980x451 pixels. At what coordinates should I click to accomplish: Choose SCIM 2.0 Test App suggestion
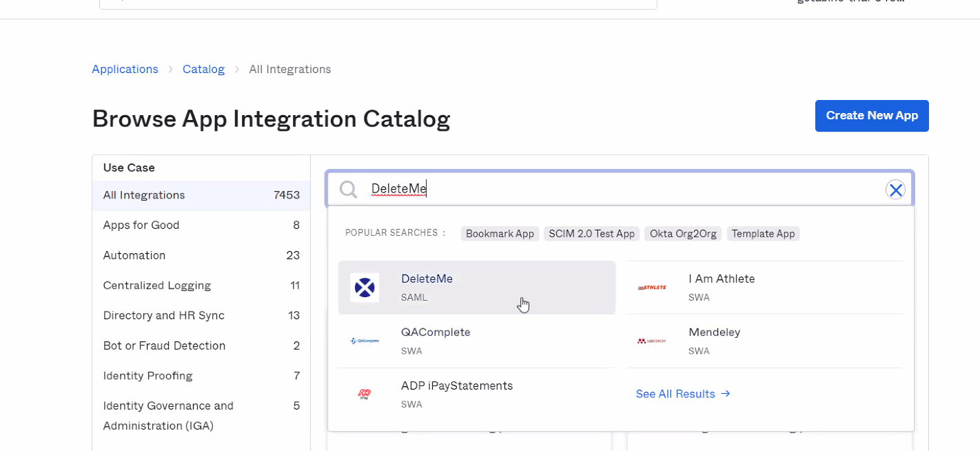pyautogui.click(x=591, y=234)
